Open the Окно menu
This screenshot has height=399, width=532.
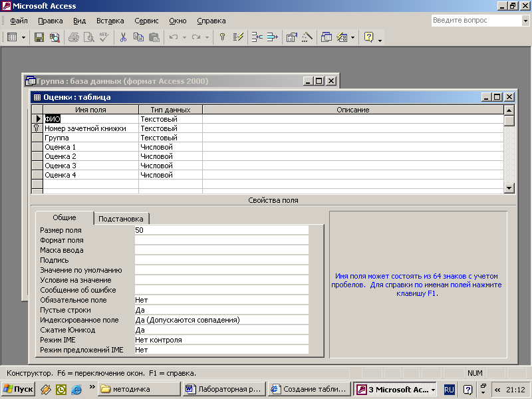tap(178, 21)
